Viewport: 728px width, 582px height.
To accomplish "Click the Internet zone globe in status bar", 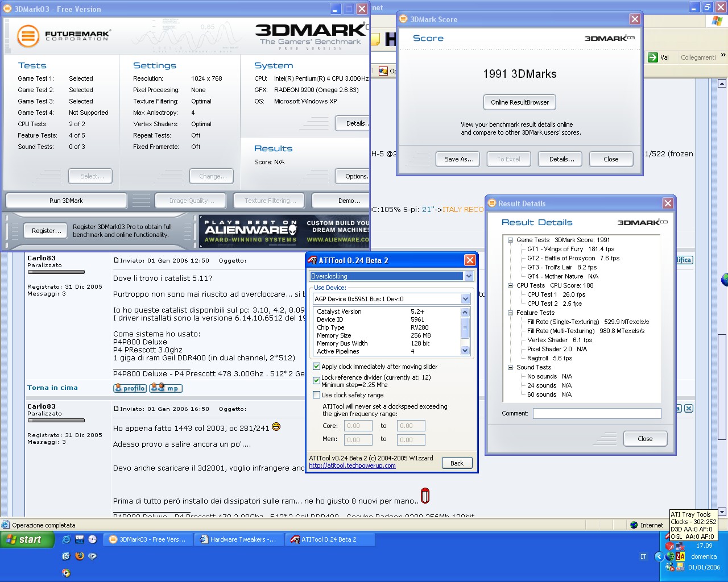I will [x=634, y=525].
